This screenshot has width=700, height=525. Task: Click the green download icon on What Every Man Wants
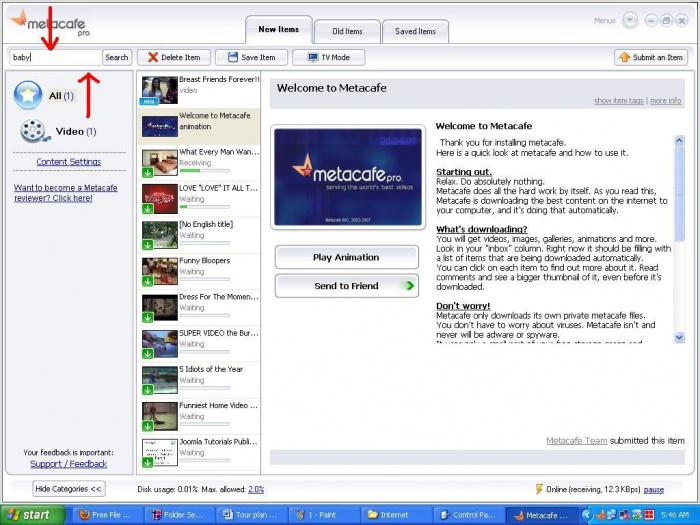point(147,172)
